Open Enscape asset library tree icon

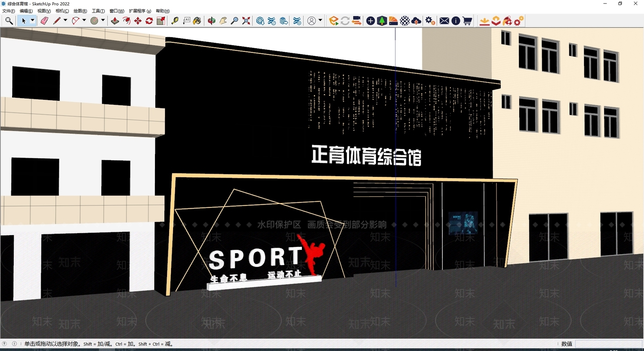(x=382, y=21)
